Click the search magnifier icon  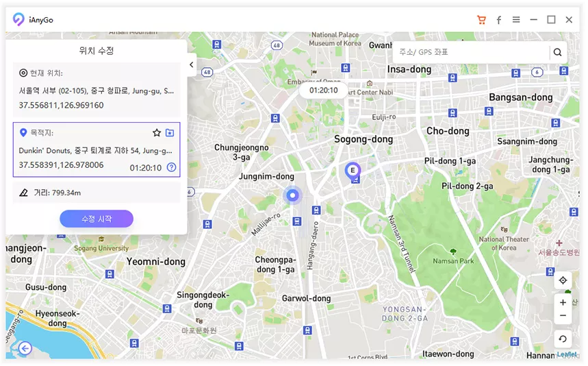pos(558,52)
